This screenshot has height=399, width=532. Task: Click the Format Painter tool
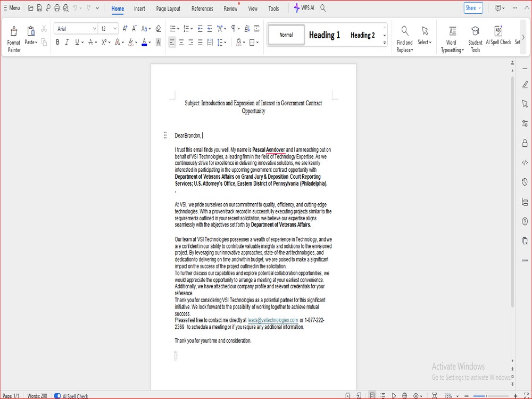14,39
